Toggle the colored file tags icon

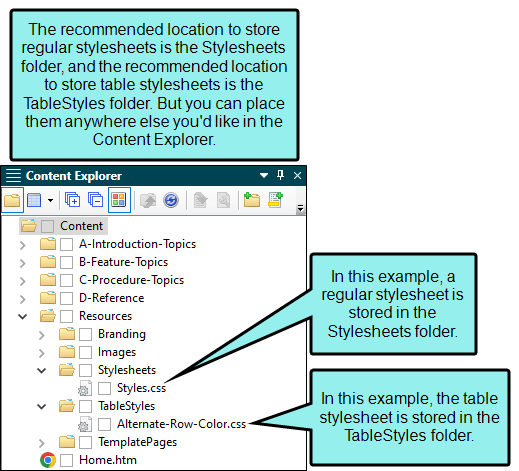(119, 200)
